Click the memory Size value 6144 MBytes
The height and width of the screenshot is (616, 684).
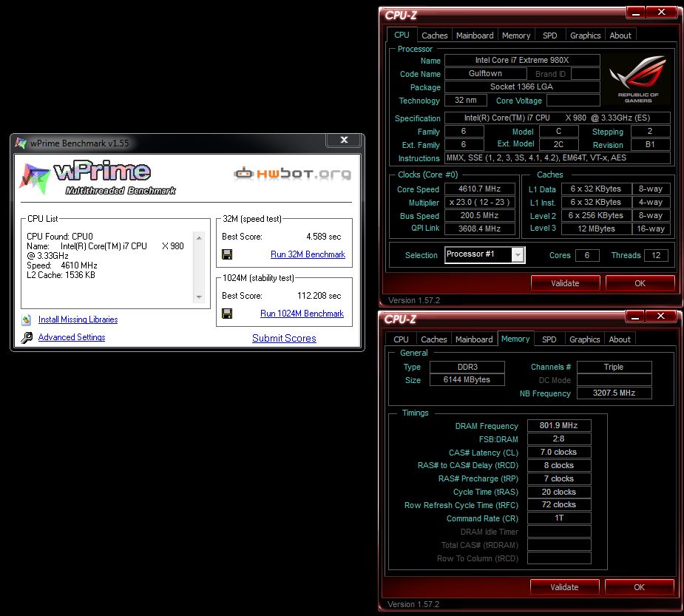(467, 380)
